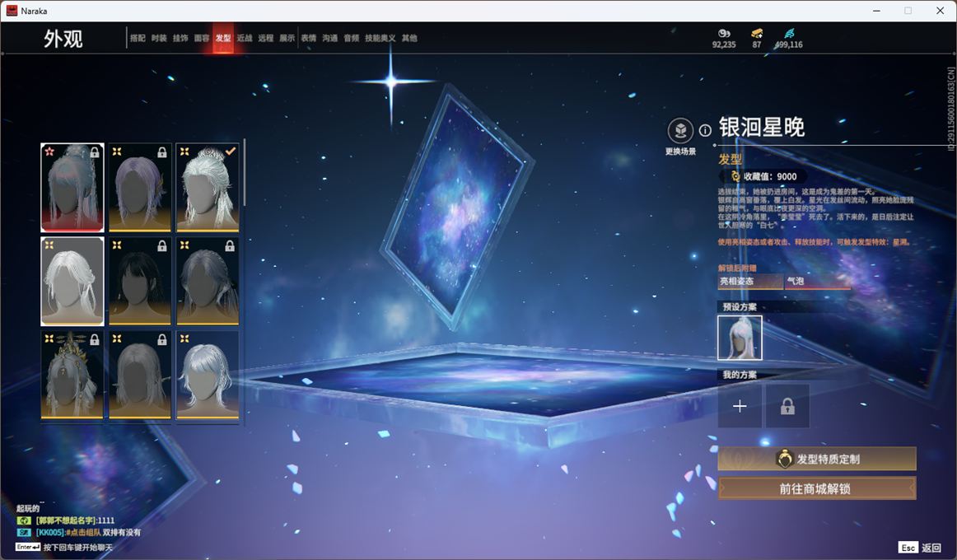Select the unlocked silver bob hairstyle card
Viewport: 957px width, 560px height.
[x=208, y=375]
